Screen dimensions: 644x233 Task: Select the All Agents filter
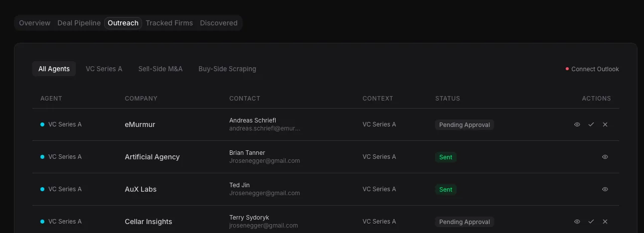[54, 69]
